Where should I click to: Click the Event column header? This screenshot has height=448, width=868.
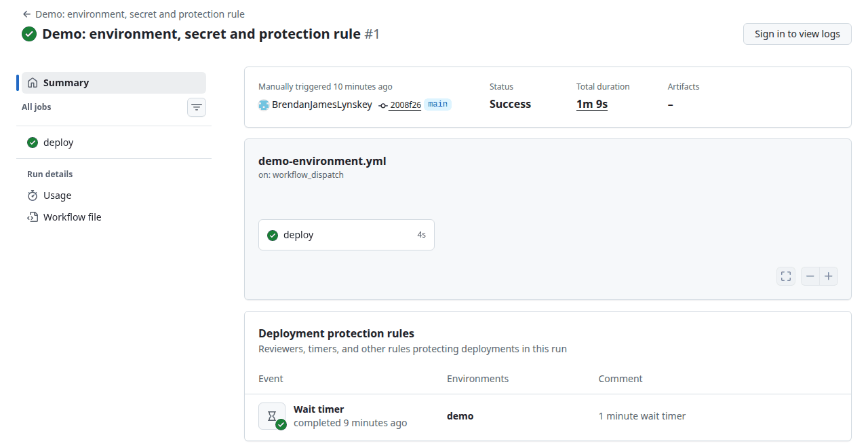pos(271,379)
